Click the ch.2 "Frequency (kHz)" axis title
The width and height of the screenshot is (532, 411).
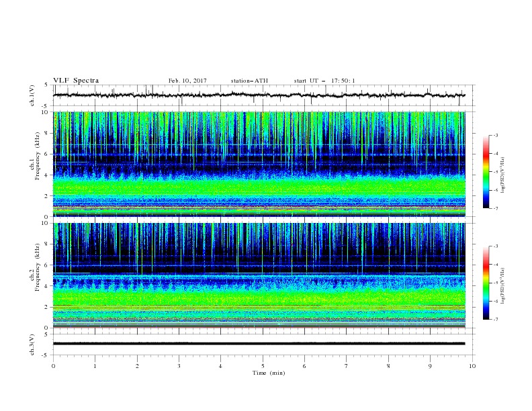pos(38,267)
